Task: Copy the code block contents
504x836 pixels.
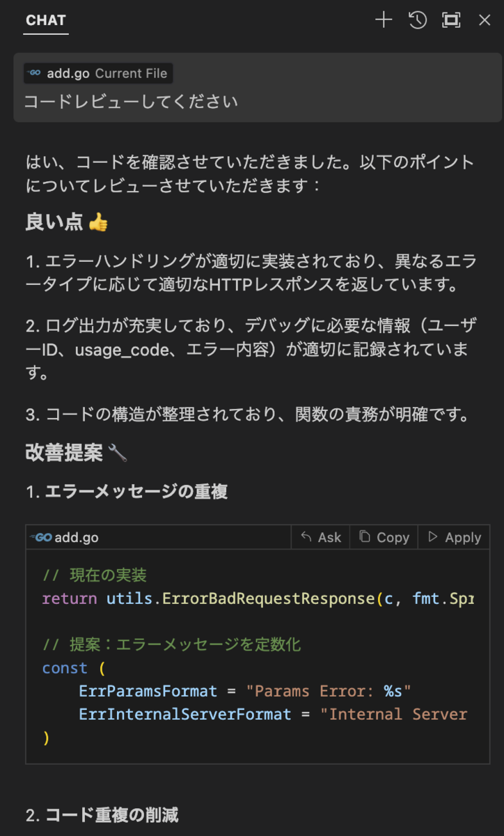Action: point(384,537)
